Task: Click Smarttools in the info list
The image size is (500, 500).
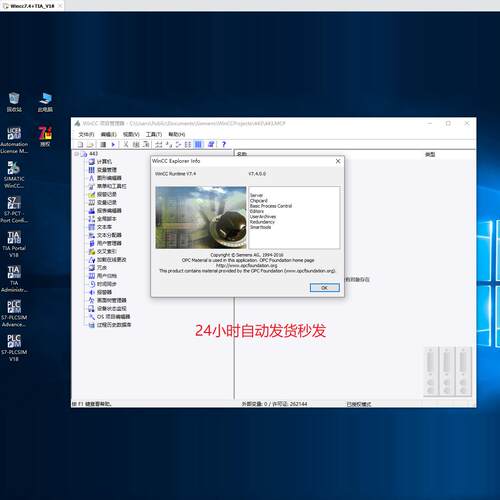Action: [x=261, y=227]
